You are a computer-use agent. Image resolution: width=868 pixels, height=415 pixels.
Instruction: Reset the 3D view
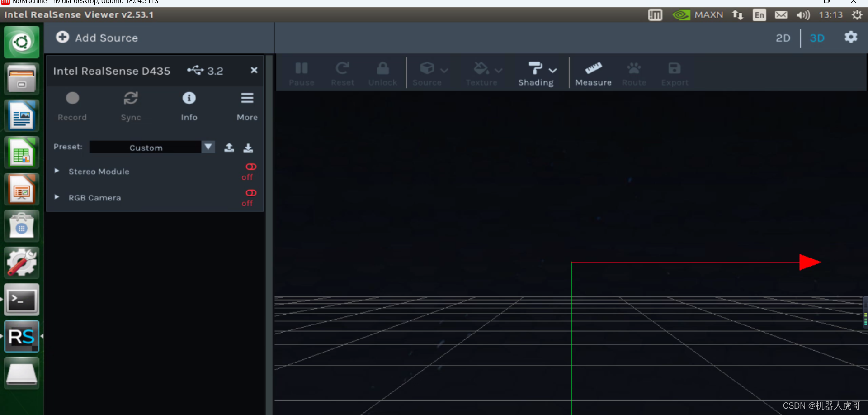(x=342, y=74)
